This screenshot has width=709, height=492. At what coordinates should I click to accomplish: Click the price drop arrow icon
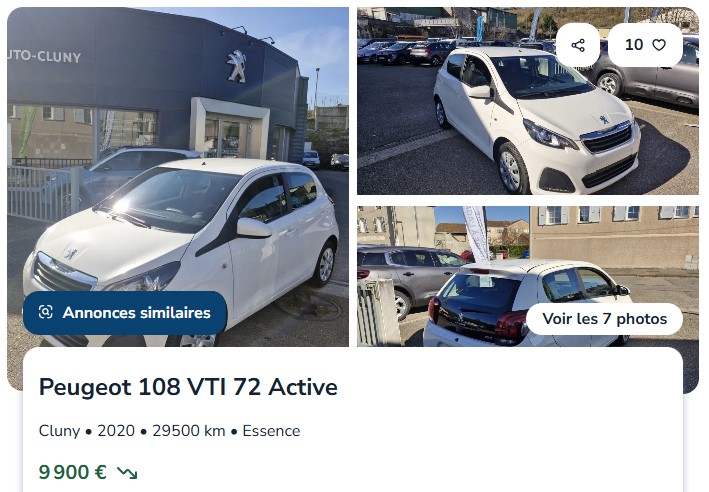point(127,473)
